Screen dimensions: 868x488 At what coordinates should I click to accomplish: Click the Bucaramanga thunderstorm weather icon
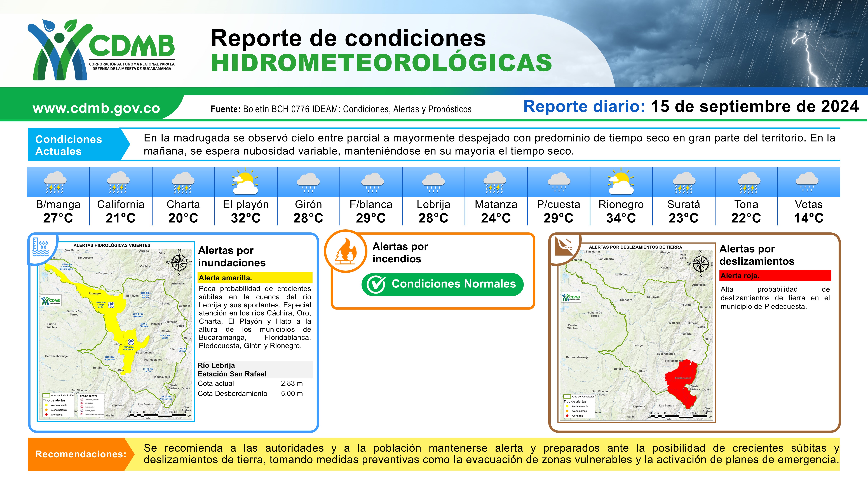56,182
